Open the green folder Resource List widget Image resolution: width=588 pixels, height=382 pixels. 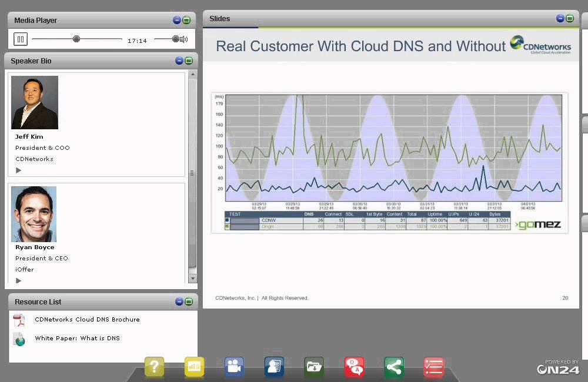[x=314, y=367]
